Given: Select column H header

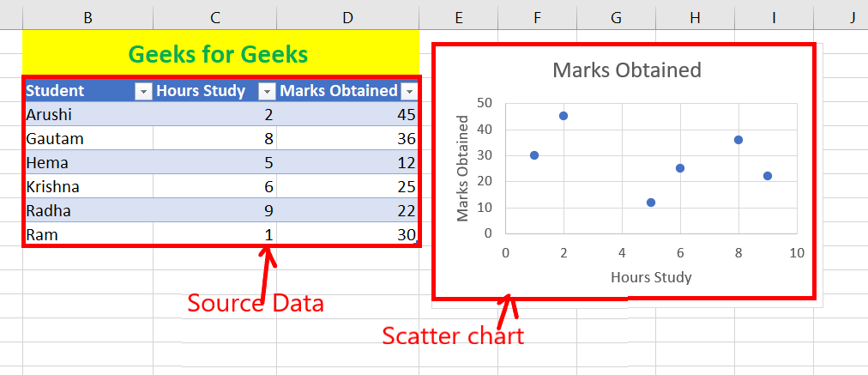Looking at the screenshot, I should 696,18.
